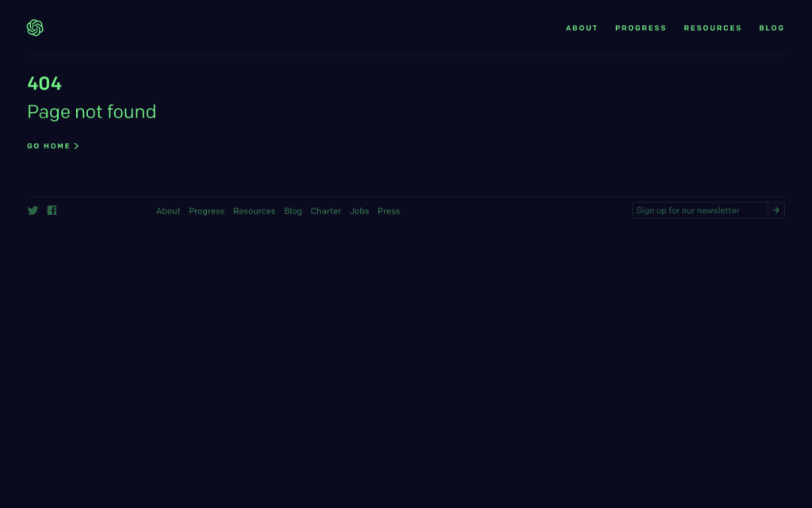812x508 pixels.
Task: Open the Twitter social icon link
Action: pyautogui.click(x=33, y=210)
